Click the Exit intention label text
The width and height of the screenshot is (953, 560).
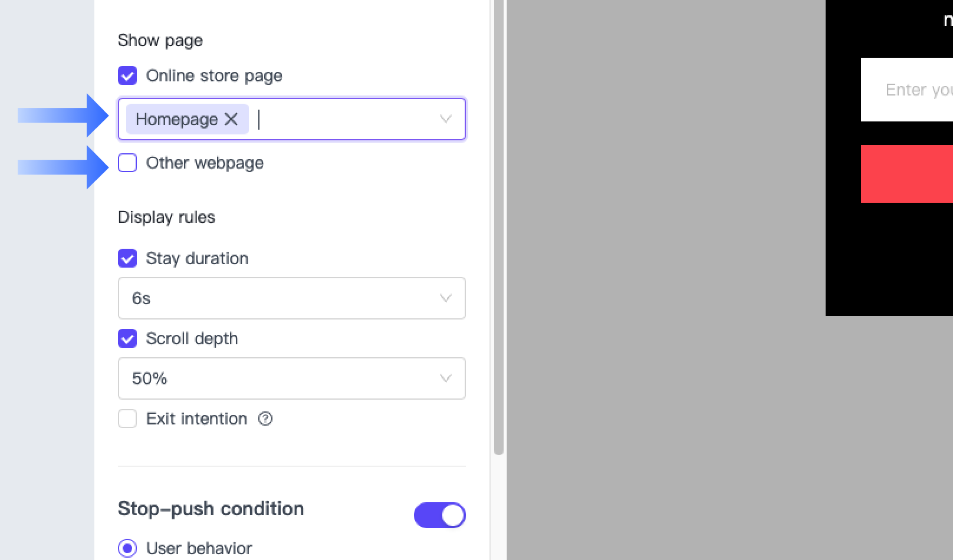click(x=196, y=419)
